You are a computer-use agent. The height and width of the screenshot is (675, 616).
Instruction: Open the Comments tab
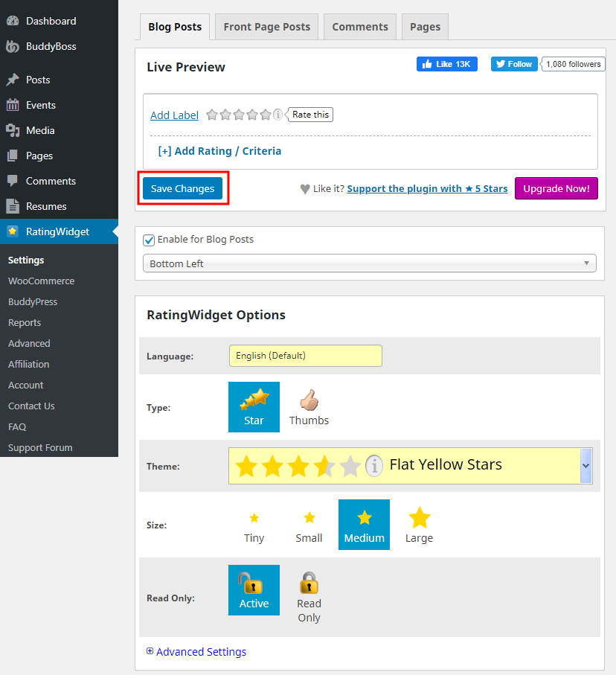359,25
